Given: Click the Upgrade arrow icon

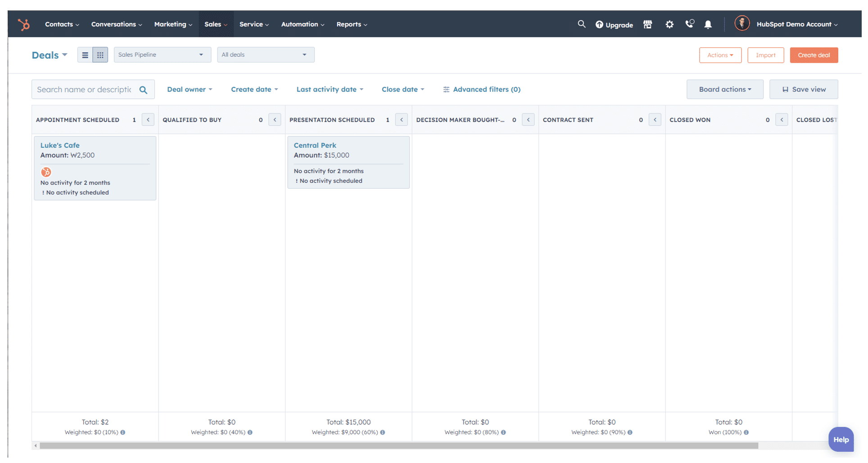Looking at the screenshot, I should [x=599, y=25].
